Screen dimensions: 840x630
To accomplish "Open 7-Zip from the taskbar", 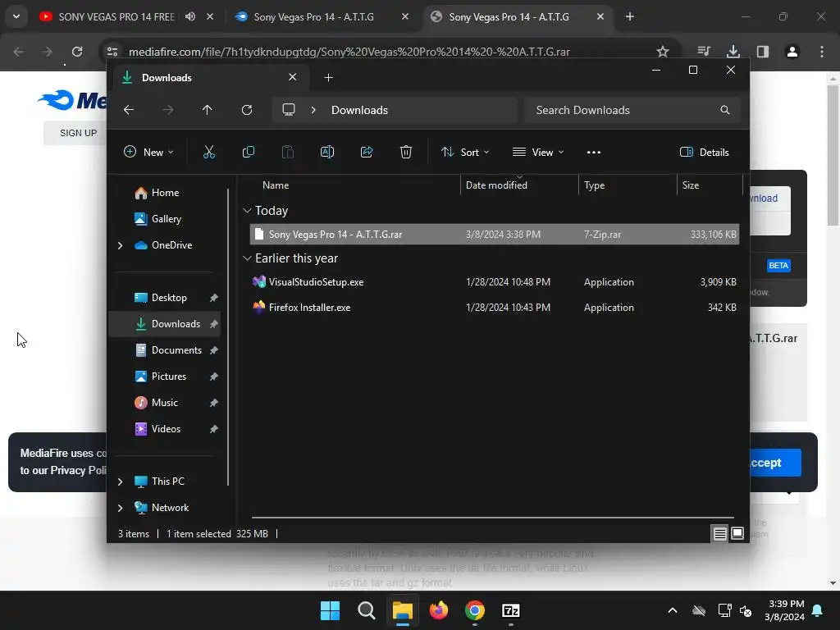I will pyautogui.click(x=511, y=610).
